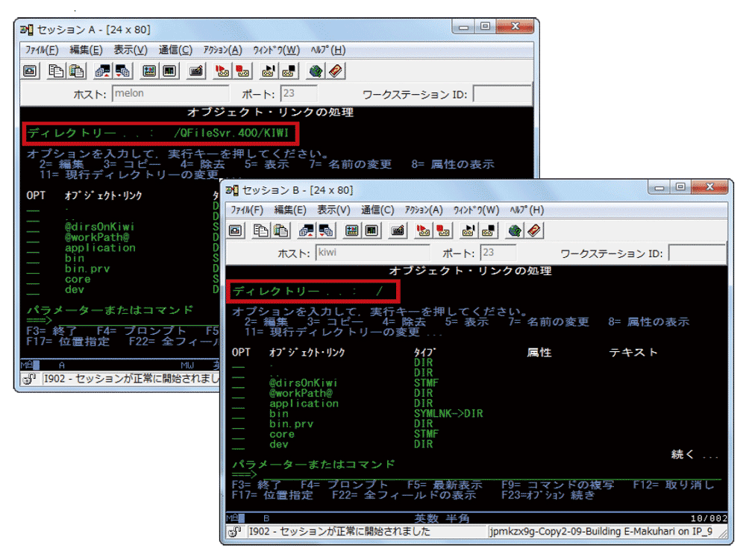
Task: Open 通信(C) menu in Session B
Action: coord(377,210)
